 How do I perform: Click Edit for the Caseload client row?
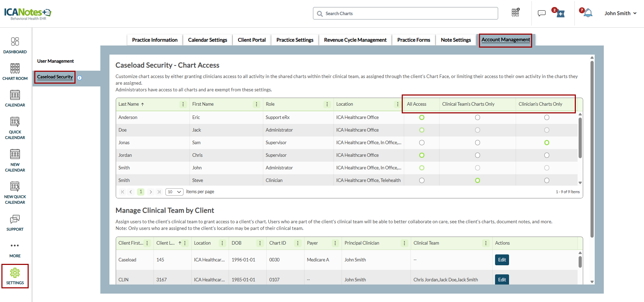502,260
